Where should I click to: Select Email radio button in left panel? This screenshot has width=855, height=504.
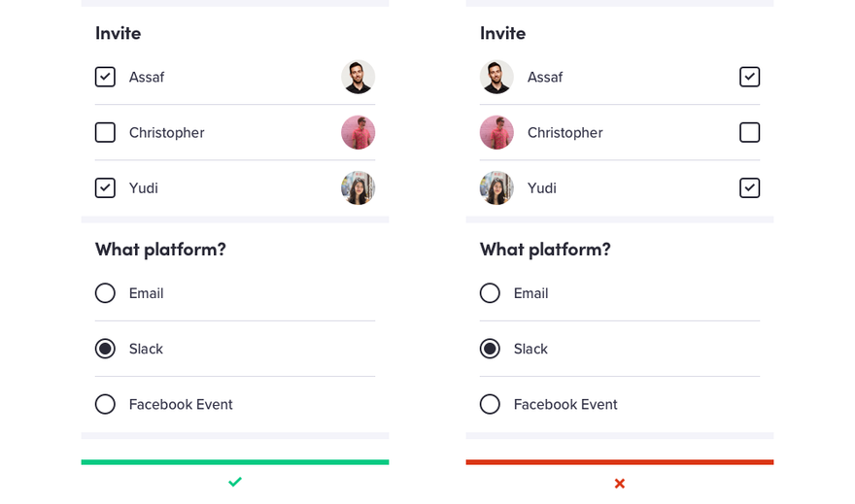pyautogui.click(x=105, y=293)
